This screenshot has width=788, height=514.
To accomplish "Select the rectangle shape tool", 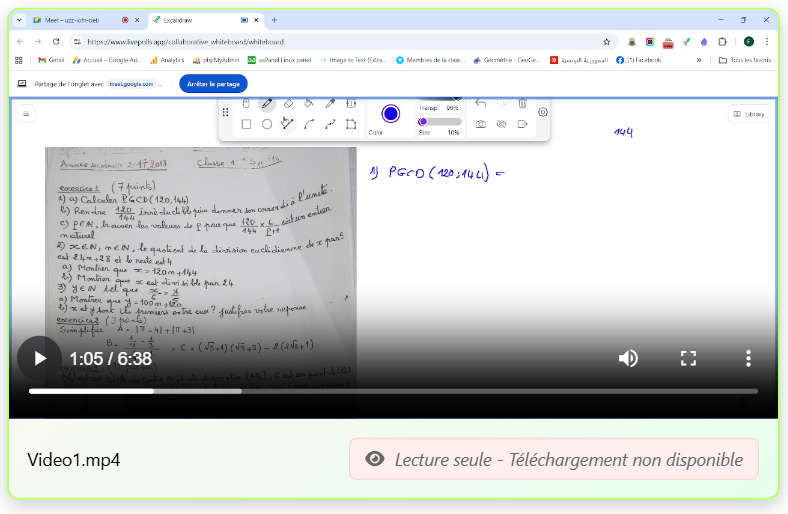I will (246, 125).
